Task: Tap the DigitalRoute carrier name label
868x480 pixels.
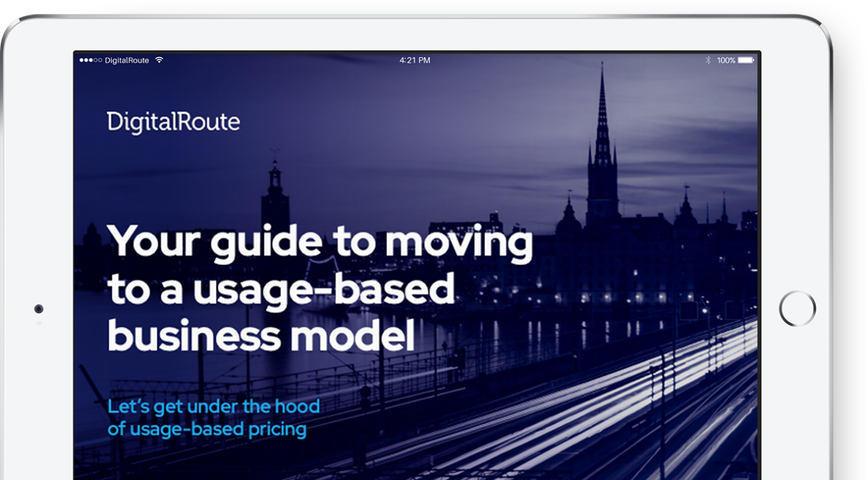Action: coord(127,60)
